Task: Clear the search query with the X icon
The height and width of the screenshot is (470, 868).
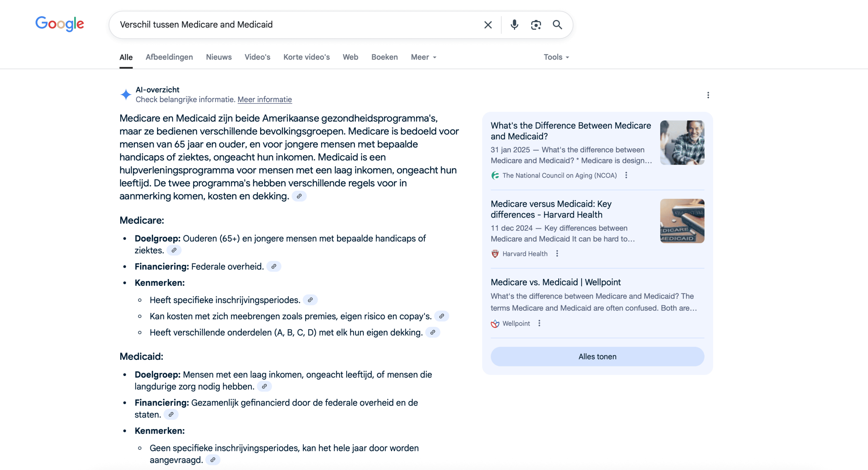Action: click(x=488, y=25)
